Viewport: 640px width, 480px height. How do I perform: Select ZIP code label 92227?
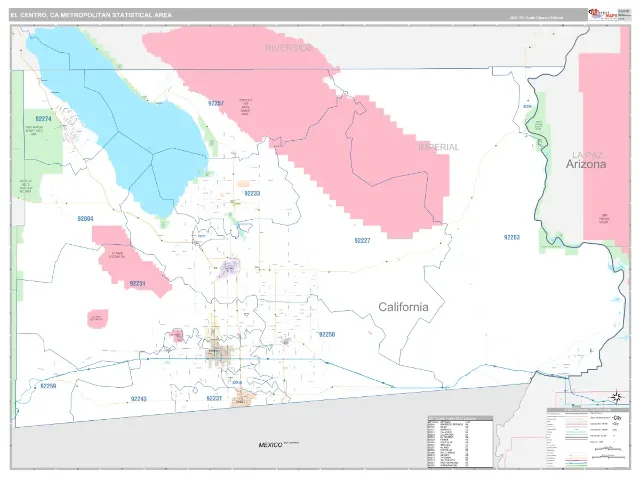(x=362, y=240)
